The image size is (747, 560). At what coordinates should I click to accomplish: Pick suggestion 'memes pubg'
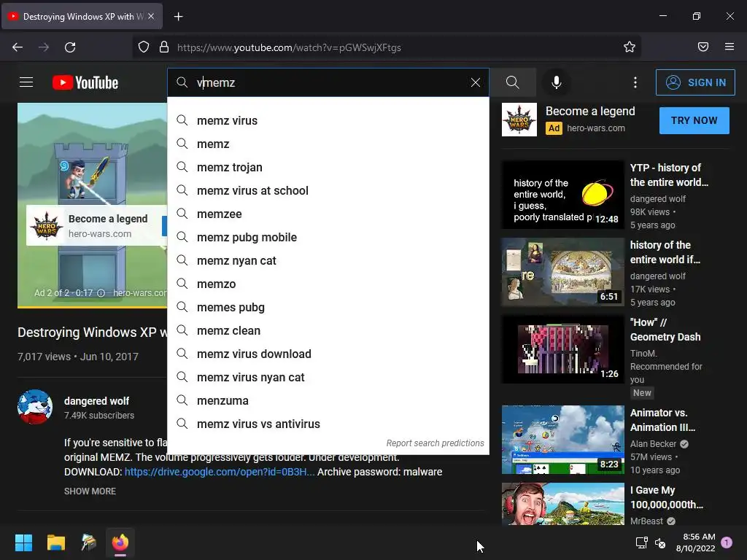pos(328,307)
